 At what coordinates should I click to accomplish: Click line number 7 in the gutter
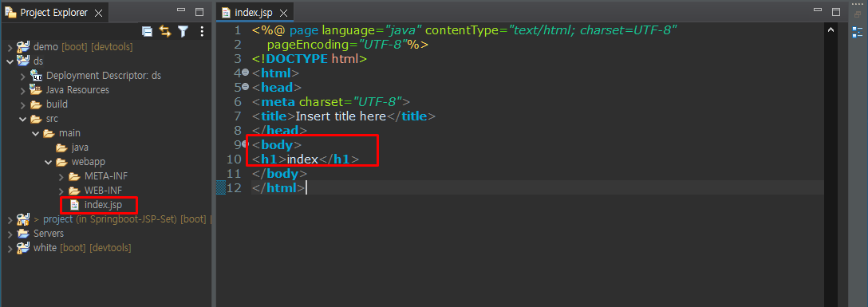point(238,116)
